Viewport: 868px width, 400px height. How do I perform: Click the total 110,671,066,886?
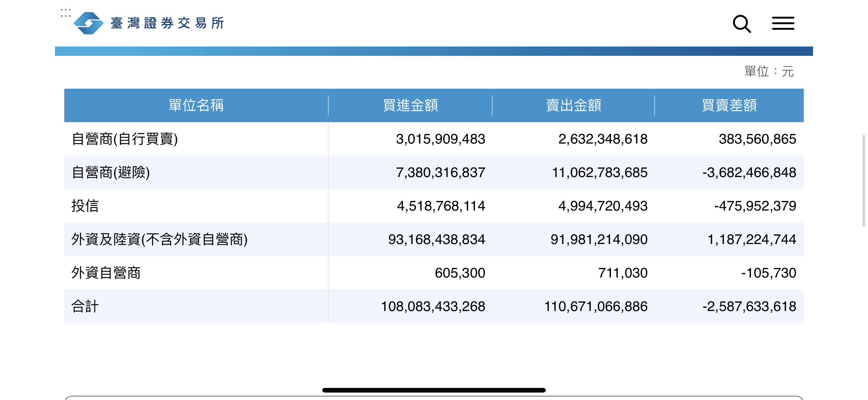point(596,306)
